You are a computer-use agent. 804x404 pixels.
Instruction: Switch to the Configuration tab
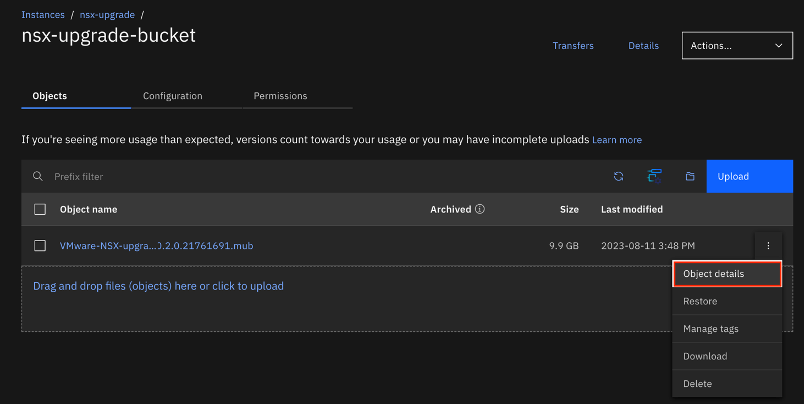173,96
